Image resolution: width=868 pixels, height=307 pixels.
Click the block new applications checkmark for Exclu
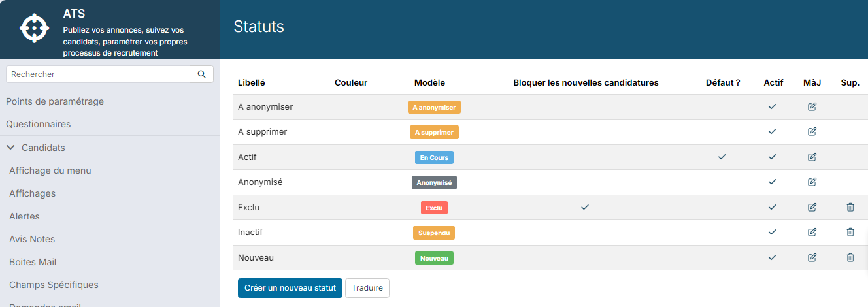[x=585, y=207]
